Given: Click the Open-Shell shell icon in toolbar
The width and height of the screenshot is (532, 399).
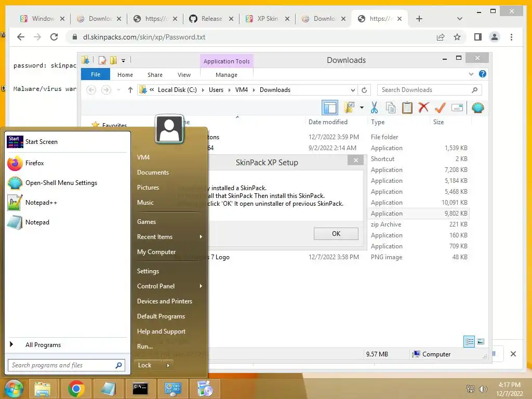Looking at the screenshot, I should pos(478,108).
